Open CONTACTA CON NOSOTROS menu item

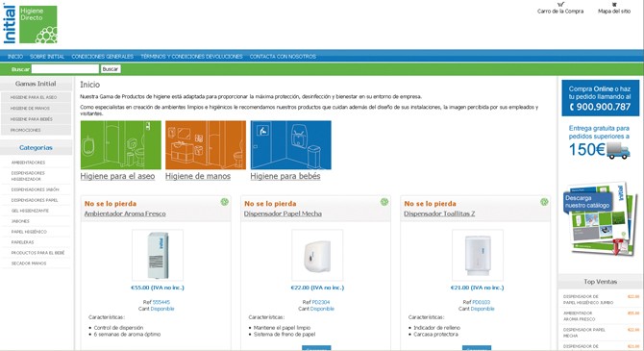283,57
